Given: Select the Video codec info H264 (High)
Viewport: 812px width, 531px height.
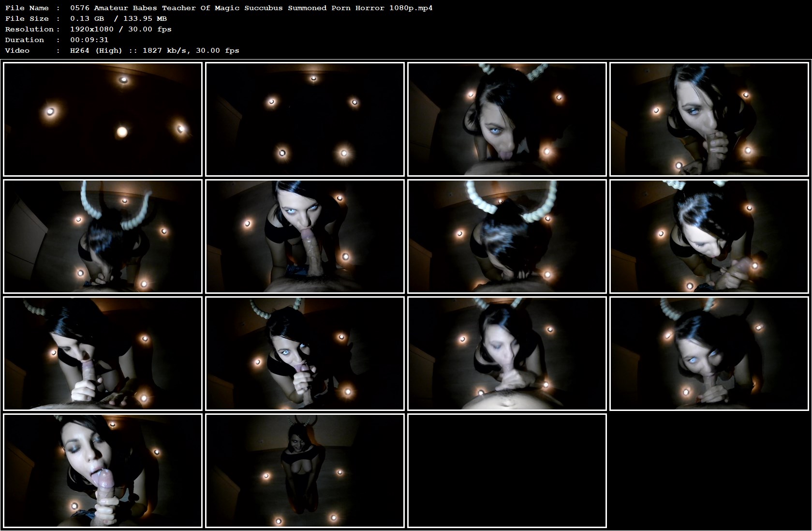Looking at the screenshot, I should (x=95, y=50).
